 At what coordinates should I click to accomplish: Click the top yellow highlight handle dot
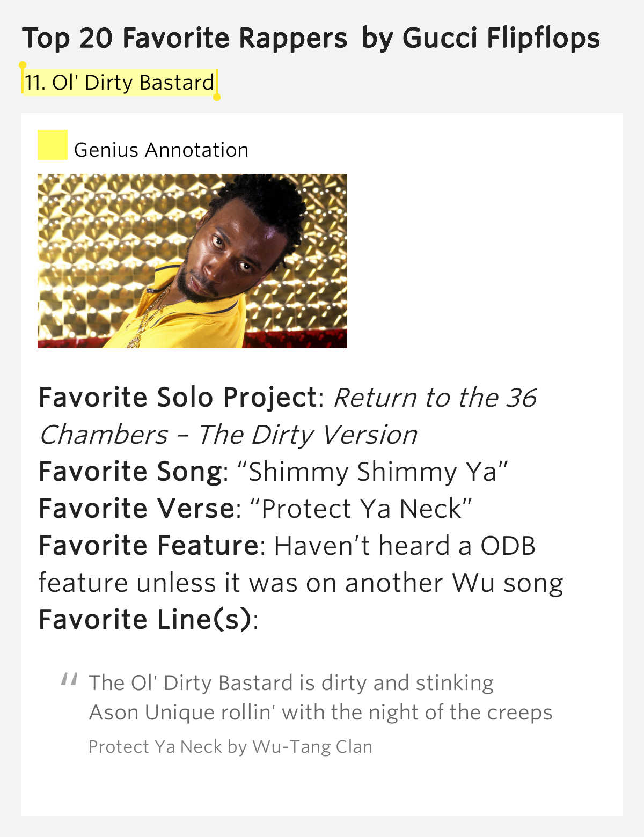[x=23, y=65]
